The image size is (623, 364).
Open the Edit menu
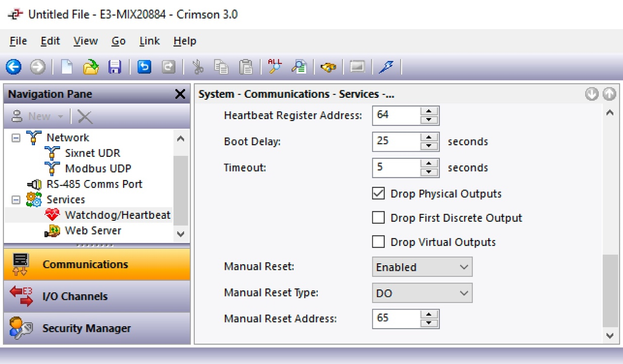50,41
